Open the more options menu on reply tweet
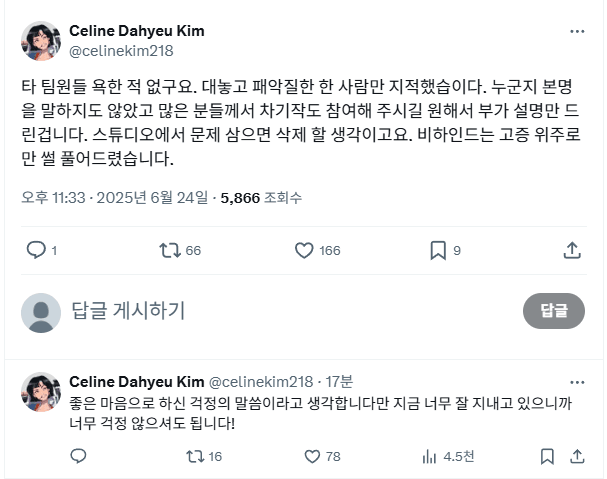 pyautogui.click(x=576, y=381)
